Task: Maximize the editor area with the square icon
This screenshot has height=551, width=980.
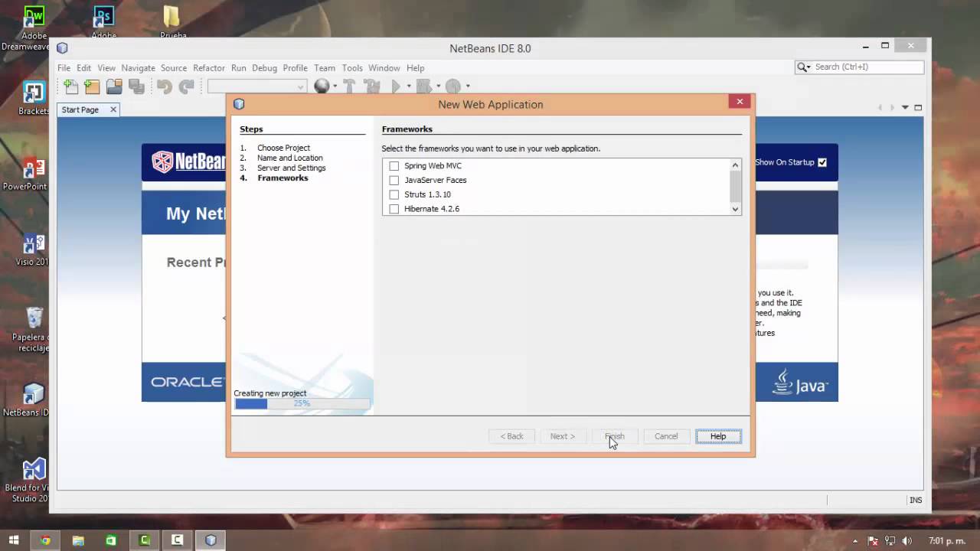Action: [918, 108]
